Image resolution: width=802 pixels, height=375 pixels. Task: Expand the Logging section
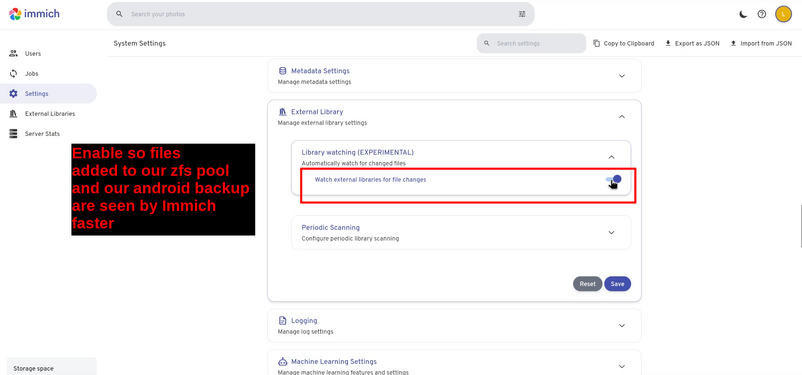point(621,325)
